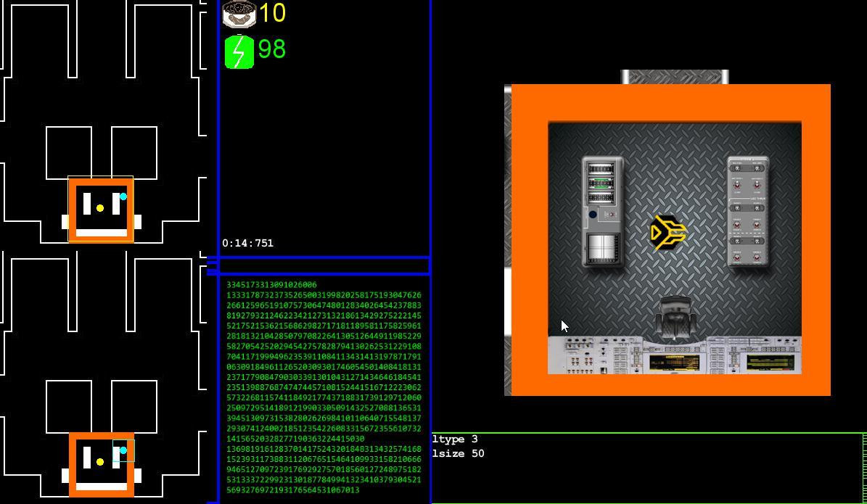Click the cyan dot in the lower minimap

click(x=123, y=450)
